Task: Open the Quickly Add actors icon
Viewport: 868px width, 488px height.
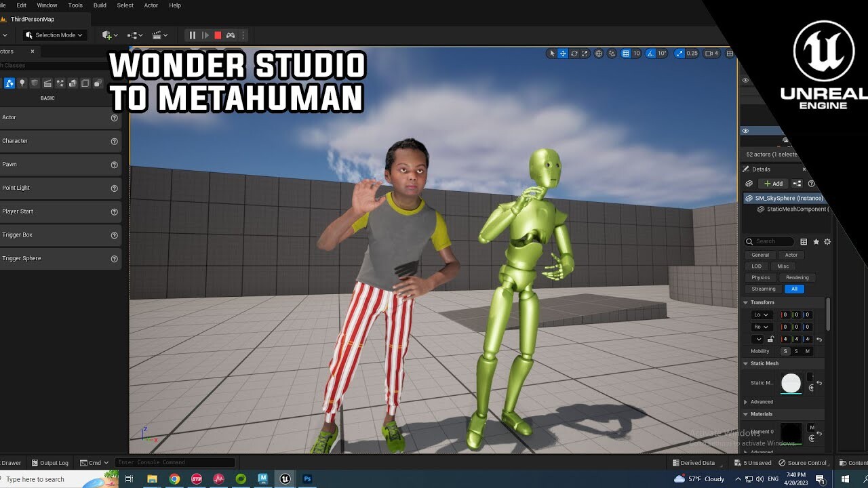Action: (x=107, y=34)
